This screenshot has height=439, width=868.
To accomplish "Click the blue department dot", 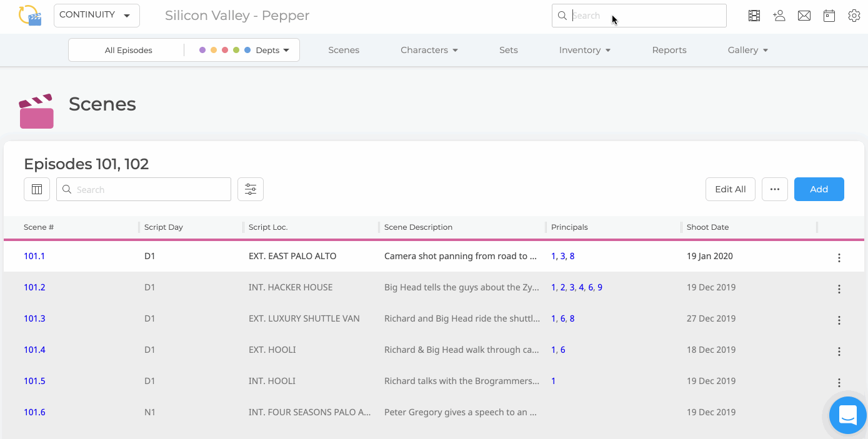I will [247, 50].
